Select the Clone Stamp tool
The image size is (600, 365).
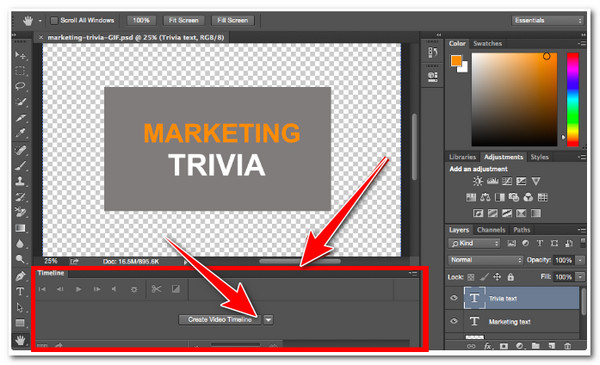pyautogui.click(x=20, y=181)
